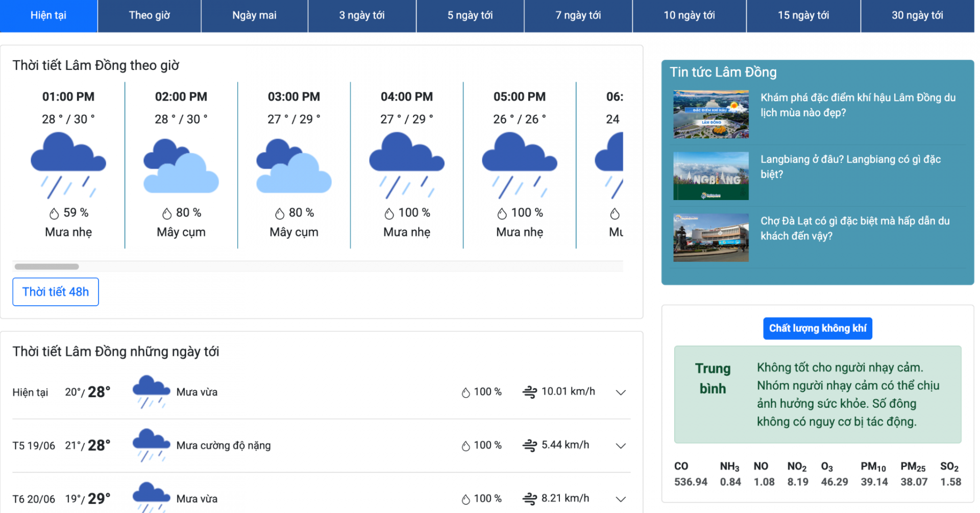This screenshot has height=513, width=980.
Task: Open the Langbiang ở đâu article link
Action: point(850,167)
